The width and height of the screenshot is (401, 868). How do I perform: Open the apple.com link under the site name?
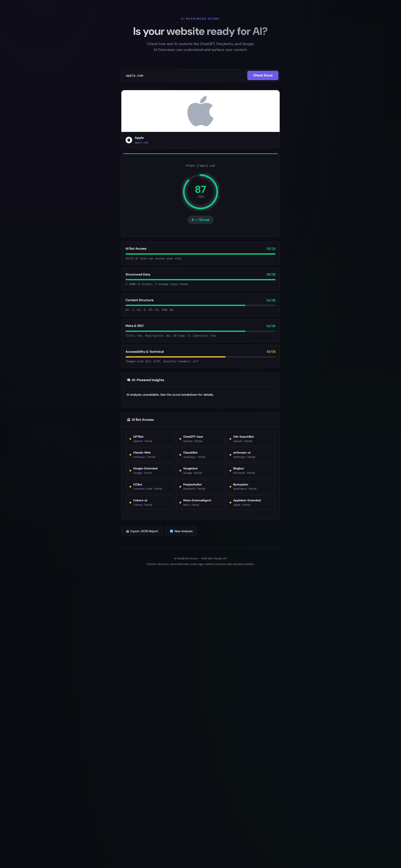point(141,142)
